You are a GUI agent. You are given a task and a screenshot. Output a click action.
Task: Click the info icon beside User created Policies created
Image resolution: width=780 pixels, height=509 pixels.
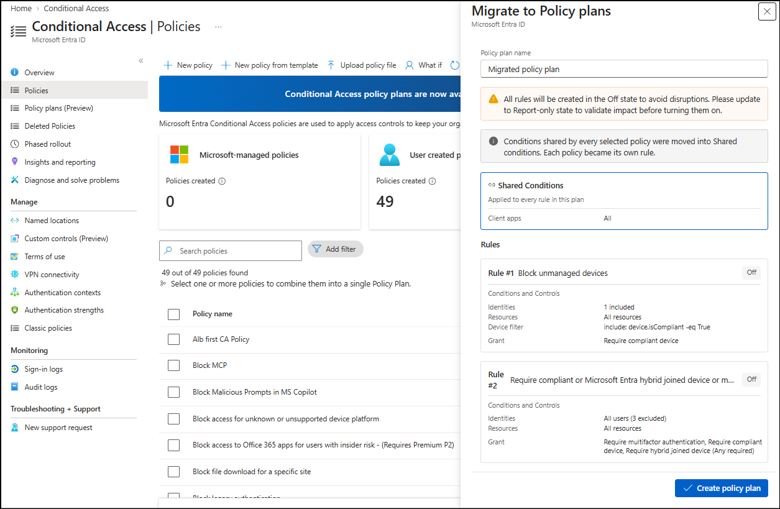click(x=432, y=181)
